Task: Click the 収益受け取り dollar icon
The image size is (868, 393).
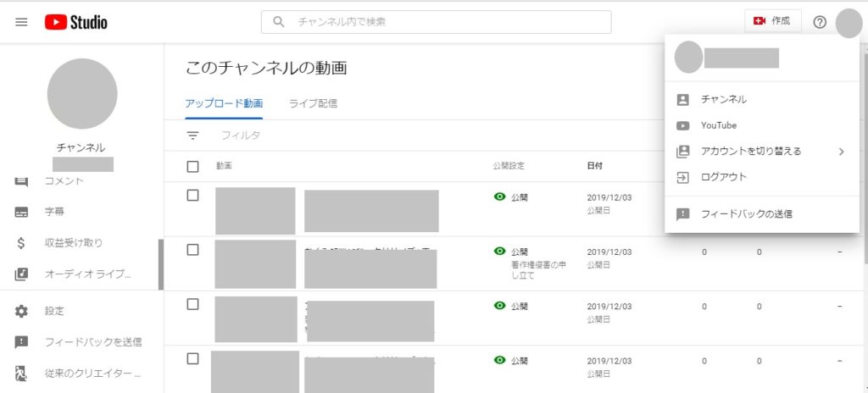Action: pos(21,243)
